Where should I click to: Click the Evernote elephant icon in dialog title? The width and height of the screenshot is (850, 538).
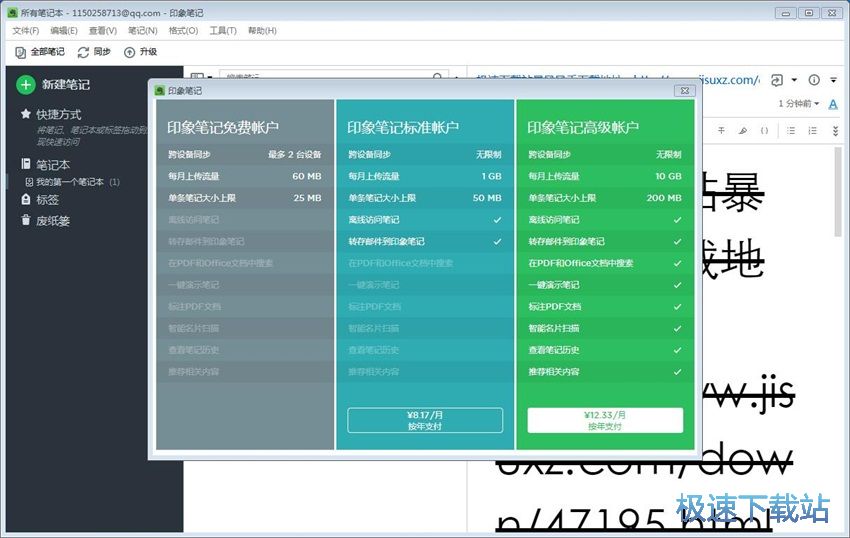click(160, 91)
